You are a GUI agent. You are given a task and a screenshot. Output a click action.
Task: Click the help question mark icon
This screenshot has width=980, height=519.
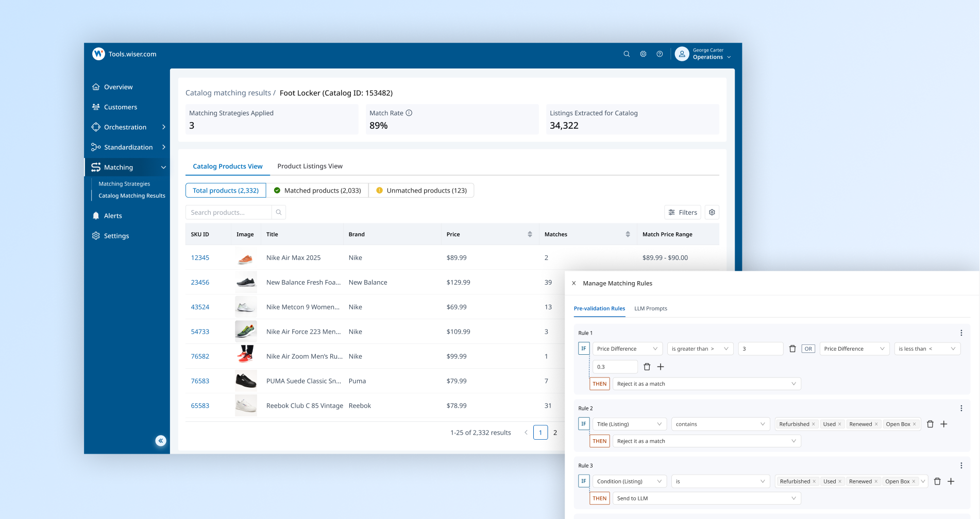pyautogui.click(x=660, y=54)
